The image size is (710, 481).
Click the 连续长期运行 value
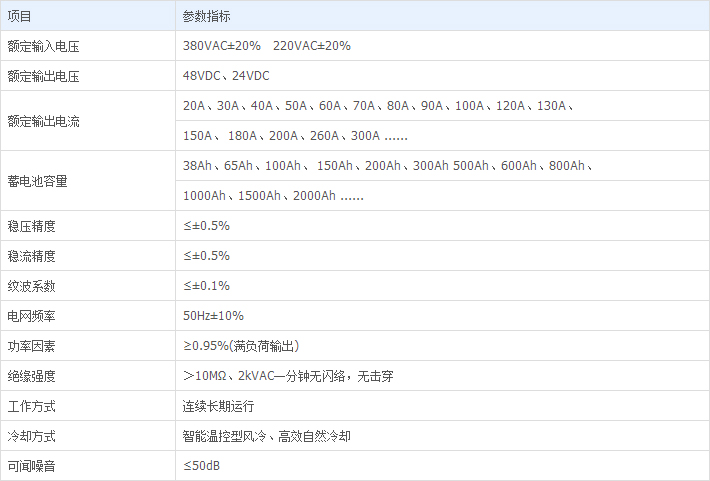coord(218,406)
